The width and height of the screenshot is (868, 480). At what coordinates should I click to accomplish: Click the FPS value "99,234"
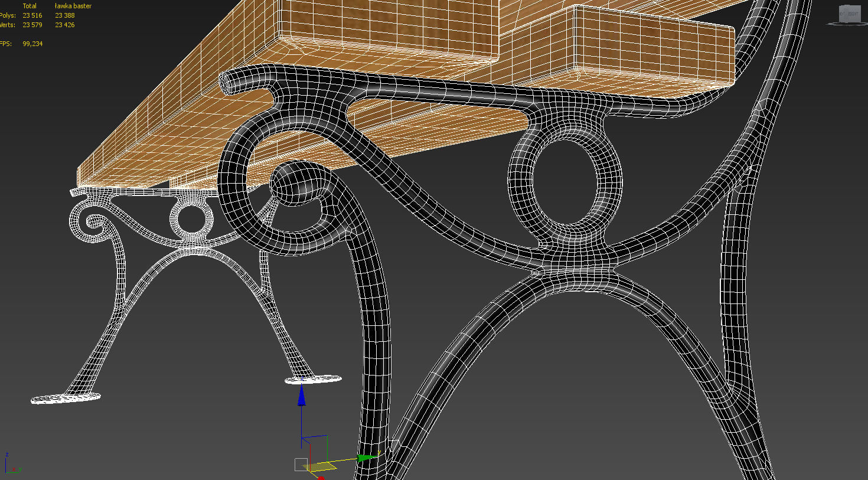pyautogui.click(x=32, y=44)
